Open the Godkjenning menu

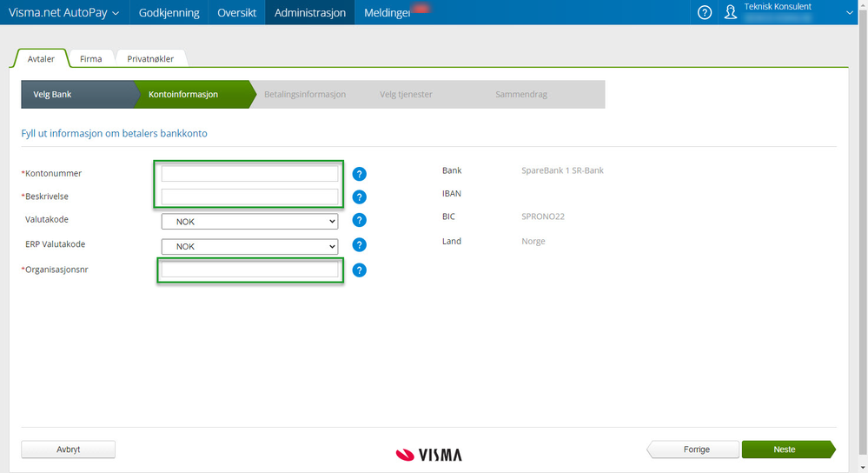(169, 12)
